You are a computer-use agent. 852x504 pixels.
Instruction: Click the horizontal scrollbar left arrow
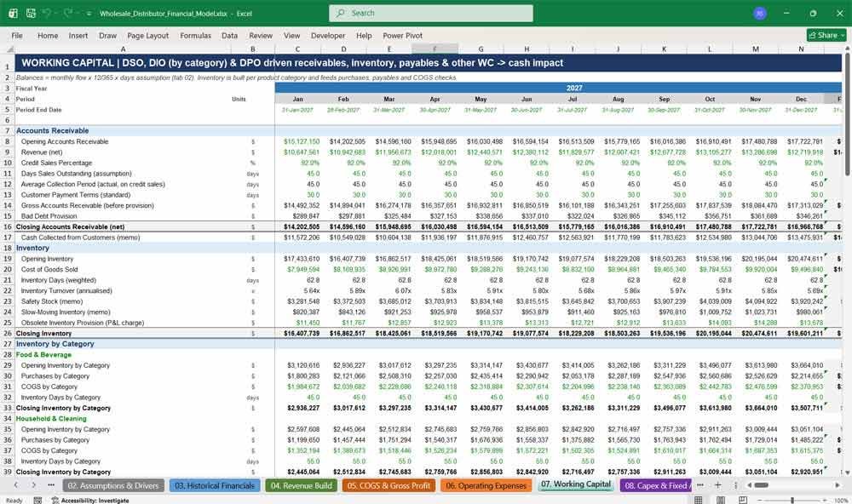(x=749, y=485)
